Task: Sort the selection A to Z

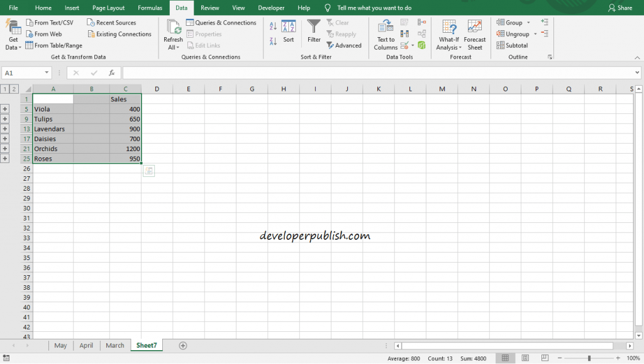Action: click(272, 26)
